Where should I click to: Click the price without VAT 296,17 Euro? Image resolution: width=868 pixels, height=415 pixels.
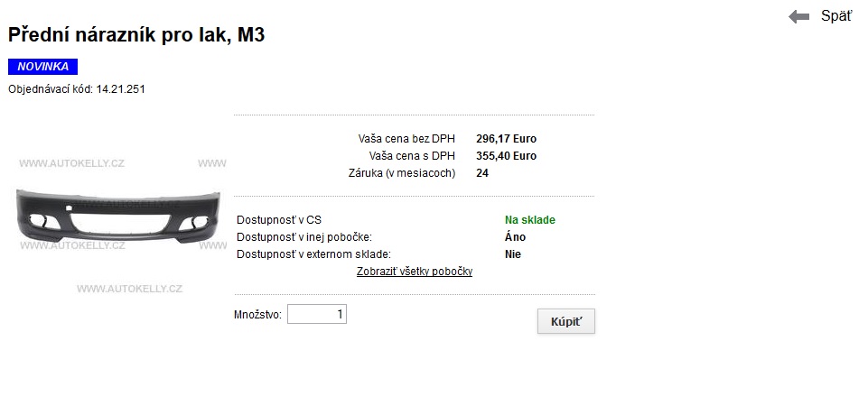(x=506, y=139)
